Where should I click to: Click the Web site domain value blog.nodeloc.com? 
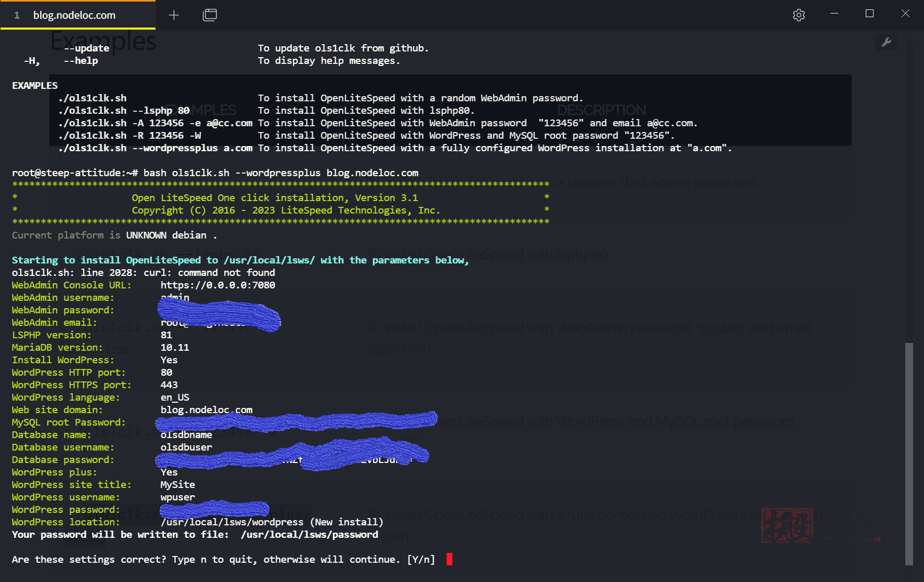(x=206, y=409)
